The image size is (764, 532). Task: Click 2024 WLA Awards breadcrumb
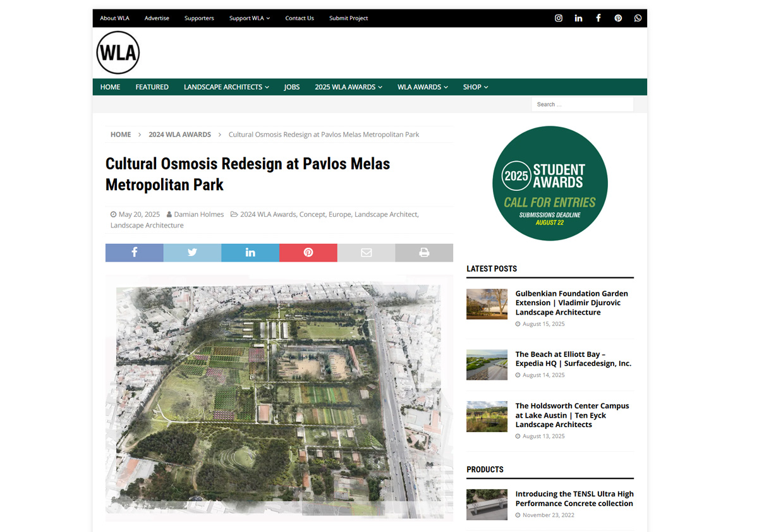(x=180, y=135)
